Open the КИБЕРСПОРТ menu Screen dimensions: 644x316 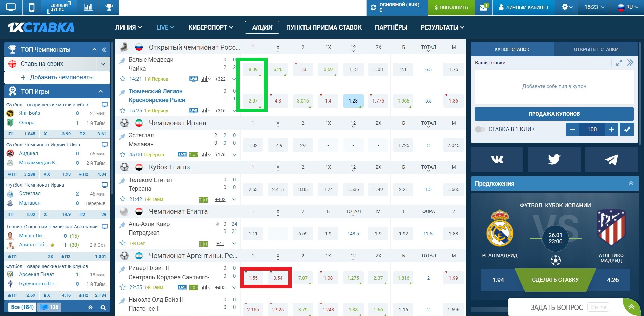point(211,27)
